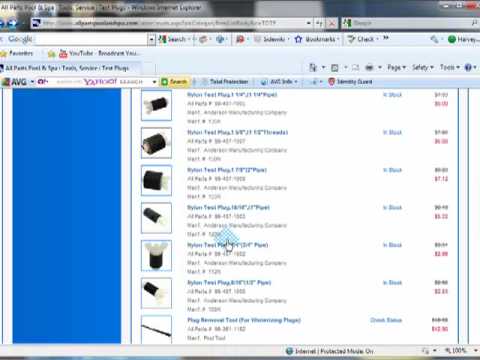Click the thumbnail of the 1/2" Pipe Nylon Test Plug
Screen dimensions: 480x360
click(156, 293)
